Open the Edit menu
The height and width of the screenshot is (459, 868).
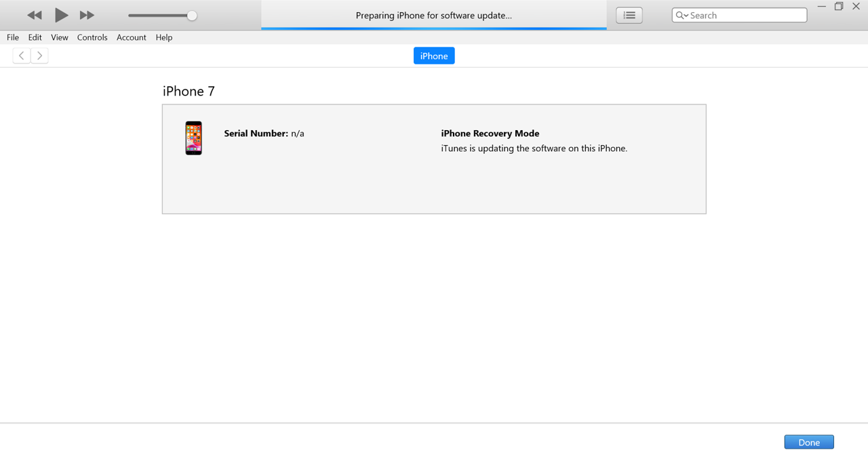click(x=35, y=37)
